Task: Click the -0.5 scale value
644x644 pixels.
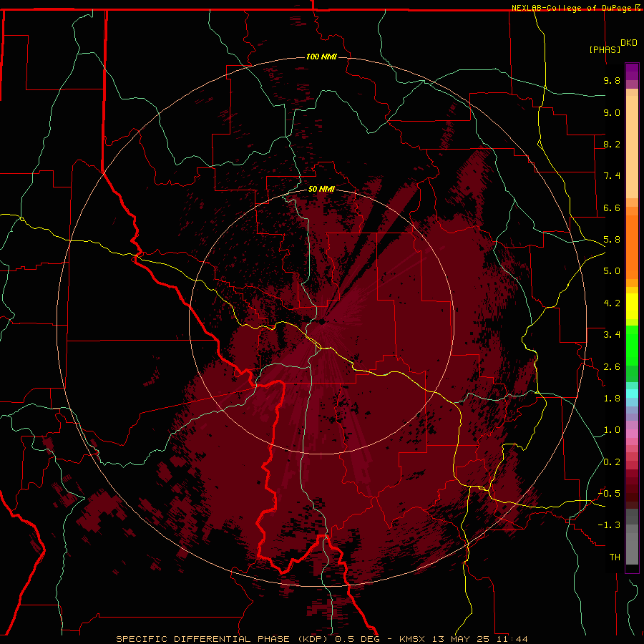Action: point(609,494)
